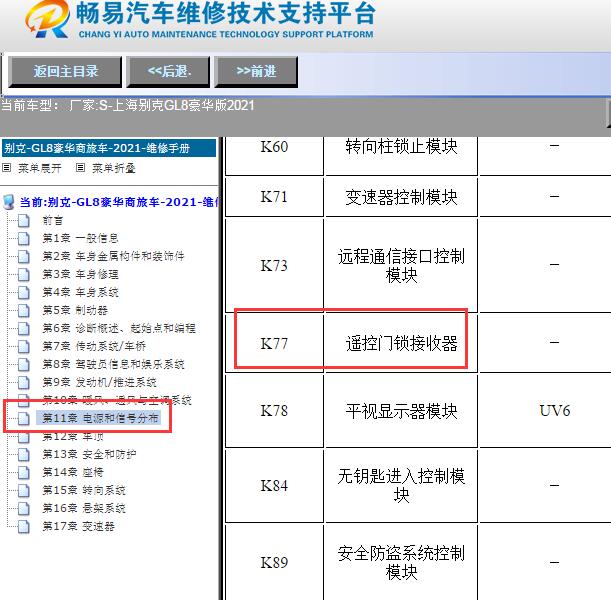The width and height of the screenshot is (611, 600).
Task: Click the page icon beside 第3章
Action: tap(24, 274)
